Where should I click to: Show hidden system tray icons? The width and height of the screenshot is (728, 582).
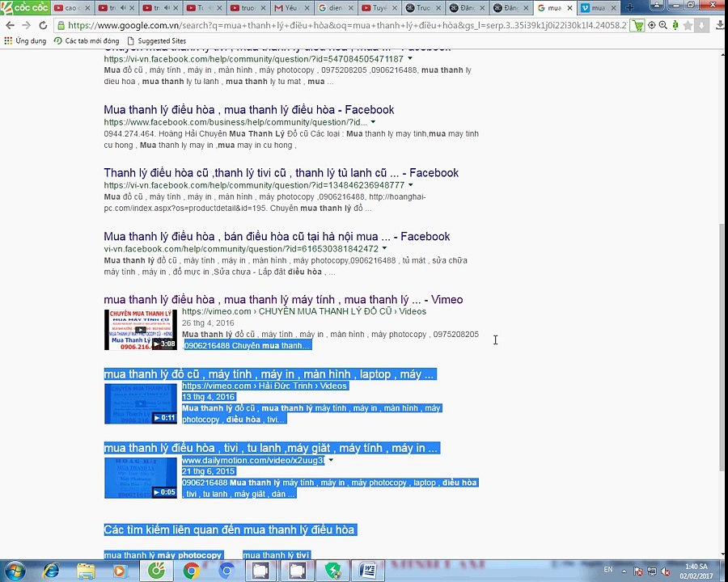tap(624, 571)
